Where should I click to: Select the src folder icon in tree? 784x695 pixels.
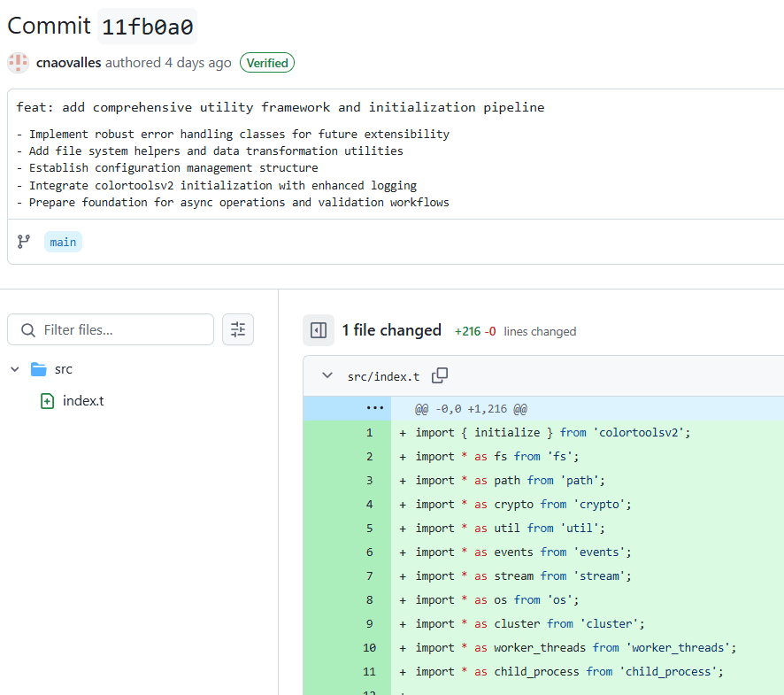39,369
